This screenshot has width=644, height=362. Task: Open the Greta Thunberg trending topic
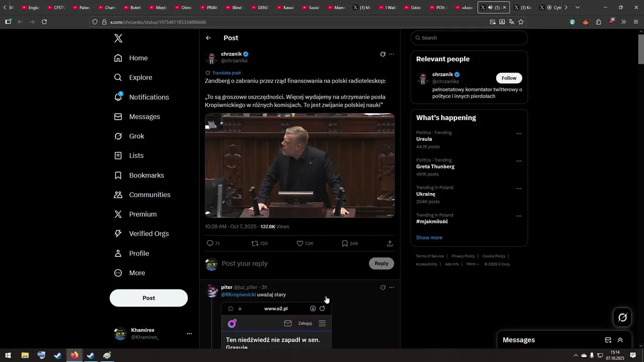(x=435, y=166)
